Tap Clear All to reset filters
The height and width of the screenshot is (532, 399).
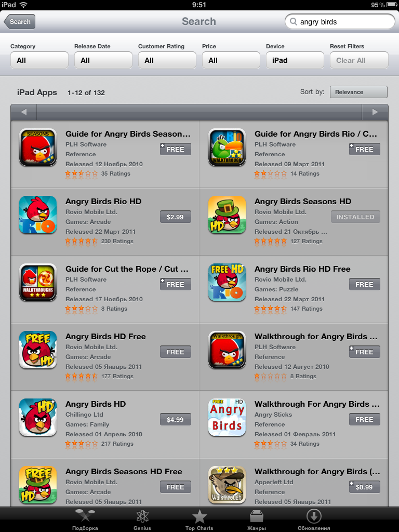[x=359, y=60]
